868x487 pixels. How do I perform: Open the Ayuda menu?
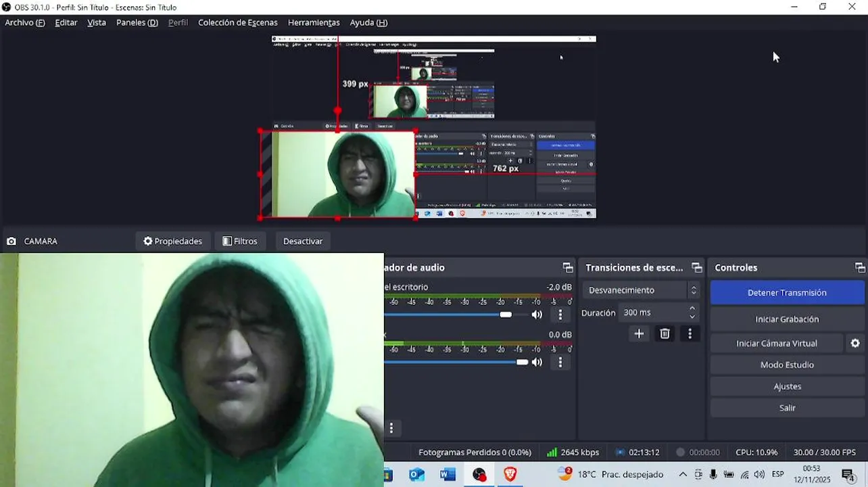(368, 22)
